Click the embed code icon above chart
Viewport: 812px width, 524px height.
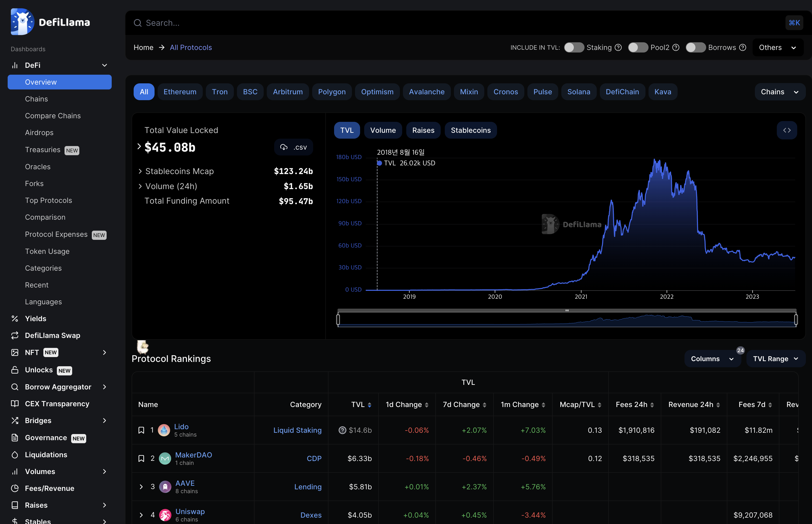[x=786, y=130]
